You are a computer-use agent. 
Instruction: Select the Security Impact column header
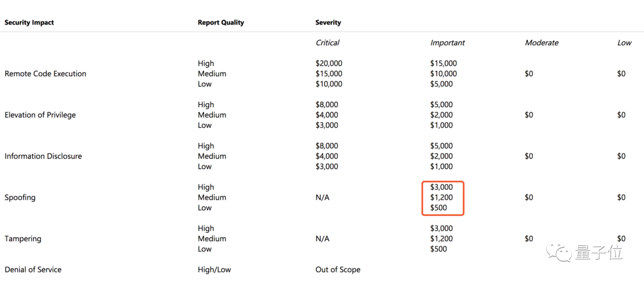coord(29,23)
